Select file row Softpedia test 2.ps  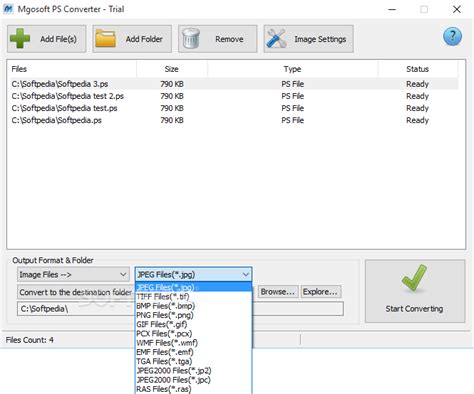pos(234,96)
